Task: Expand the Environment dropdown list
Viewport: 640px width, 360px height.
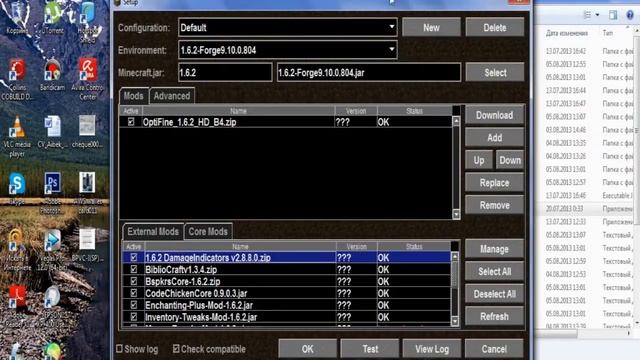Action: click(288, 50)
